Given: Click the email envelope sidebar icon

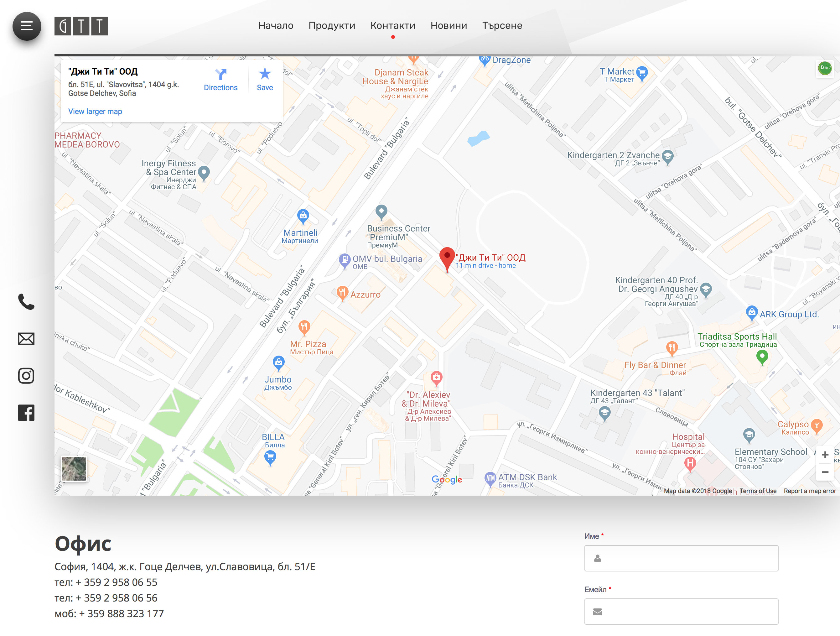Looking at the screenshot, I should (x=26, y=338).
